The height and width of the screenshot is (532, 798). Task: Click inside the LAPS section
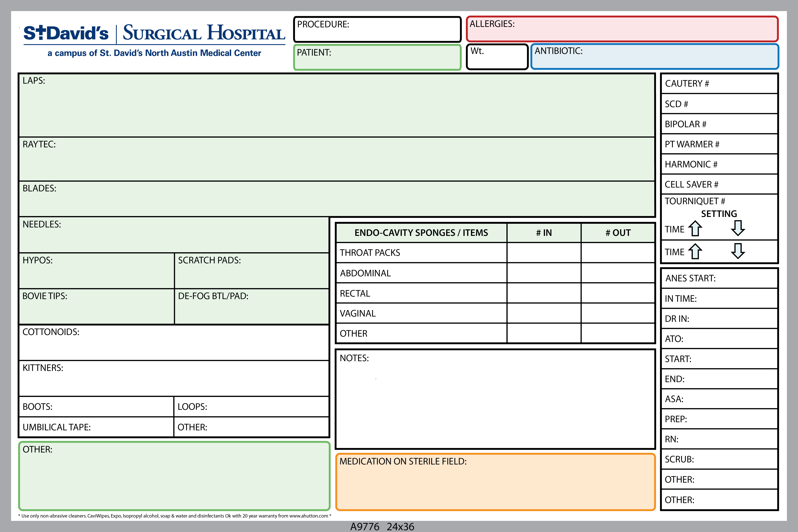[x=337, y=106]
